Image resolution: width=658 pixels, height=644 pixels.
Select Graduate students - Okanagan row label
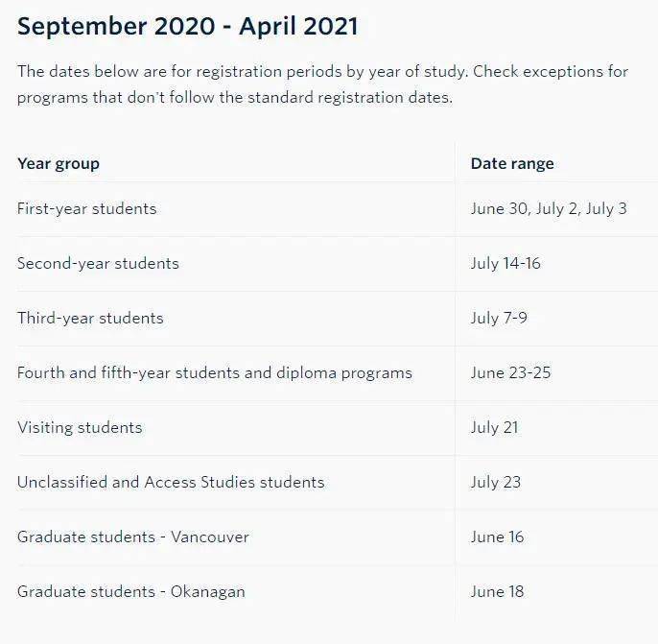coord(130,591)
